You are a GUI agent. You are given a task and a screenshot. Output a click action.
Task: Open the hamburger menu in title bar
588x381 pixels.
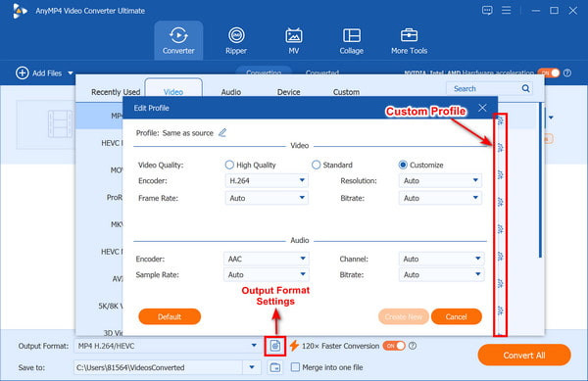point(507,10)
